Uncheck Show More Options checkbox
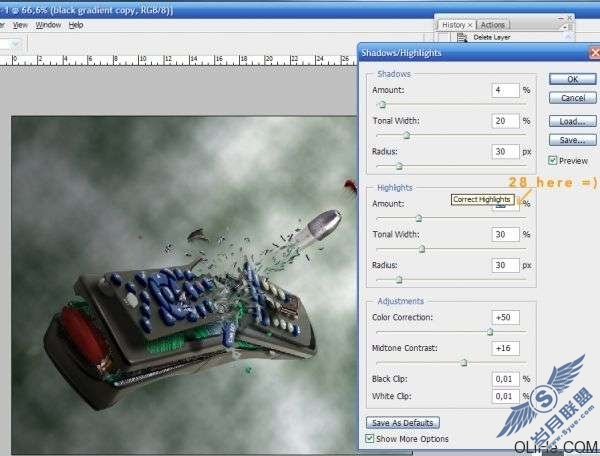The height and width of the screenshot is (456, 600). click(x=369, y=438)
